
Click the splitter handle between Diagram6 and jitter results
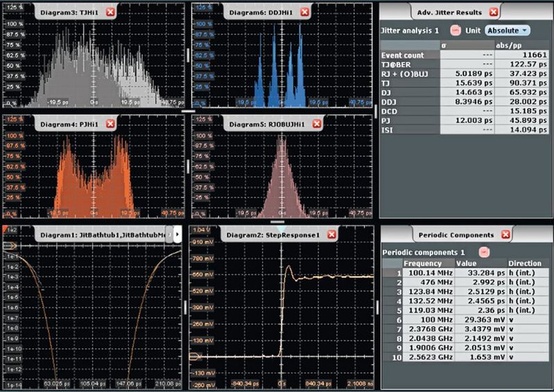click(x=376, y=112)
